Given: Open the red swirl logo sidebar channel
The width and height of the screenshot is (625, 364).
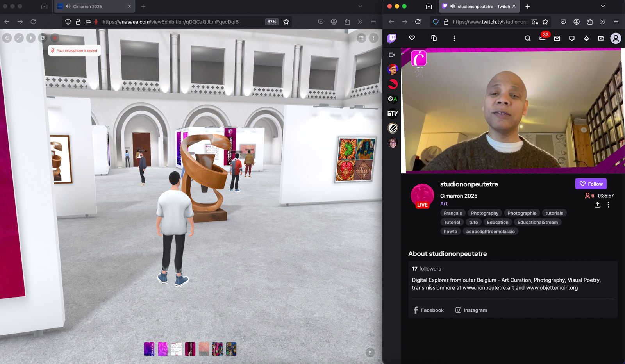Looking at the screenshot, I should tap(393, 84).
